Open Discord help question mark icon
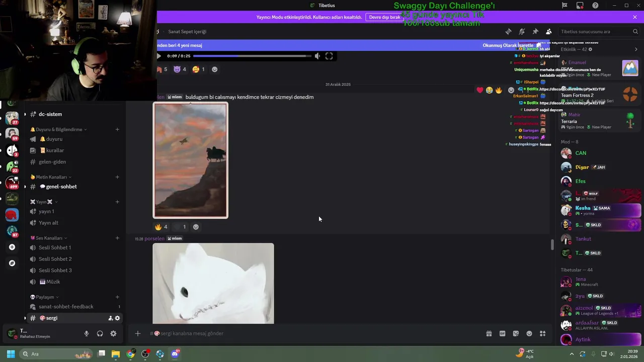Image resolution: width=644 pixels, height=362 pixels. coord(596,6)
